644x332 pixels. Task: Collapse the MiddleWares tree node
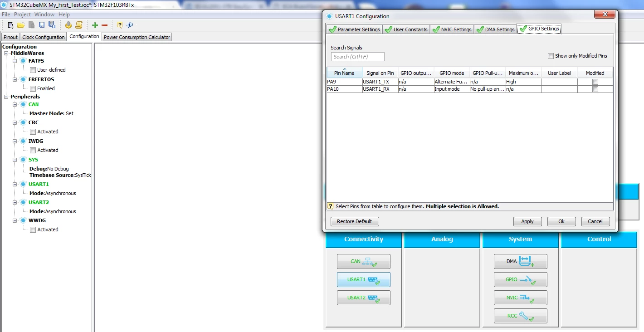[6, 54]
